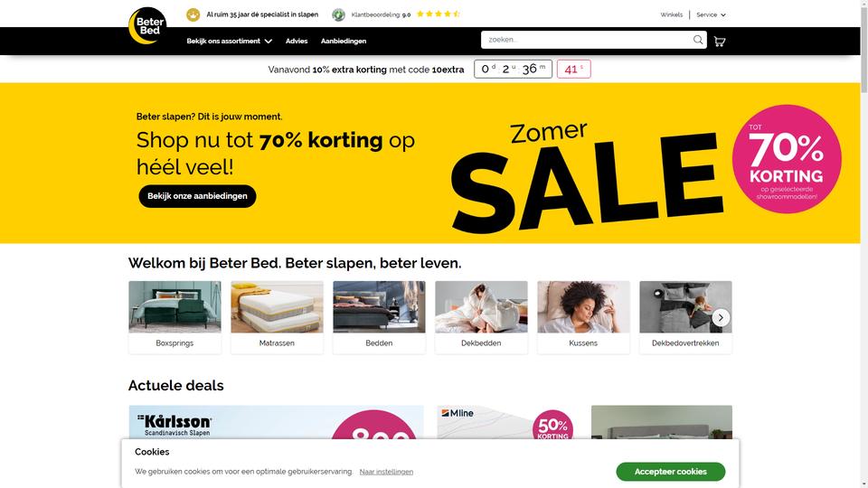The image size is (868, 488).
Task: Open the Advies menu item
Action: [297, 41]
